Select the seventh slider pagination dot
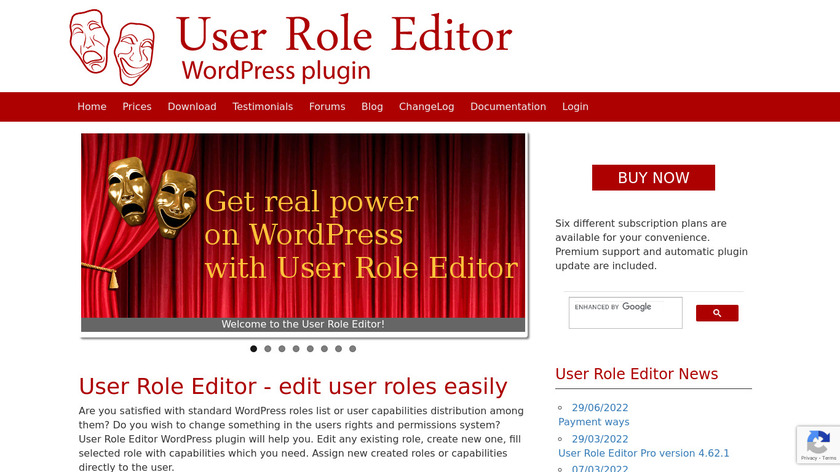Viewport: 840px width, 472px height. 339,349
